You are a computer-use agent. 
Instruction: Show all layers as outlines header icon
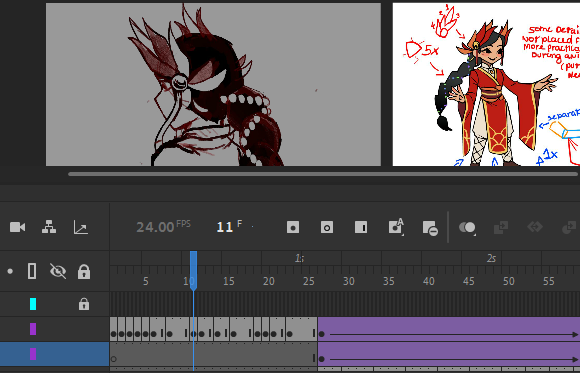click(x=32, y=271)
